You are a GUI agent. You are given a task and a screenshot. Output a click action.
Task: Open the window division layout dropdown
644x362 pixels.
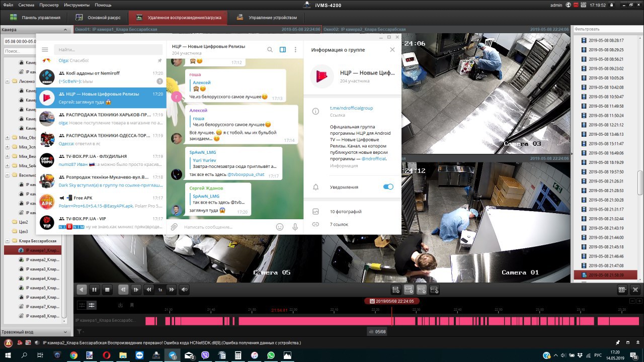[622, 290]
